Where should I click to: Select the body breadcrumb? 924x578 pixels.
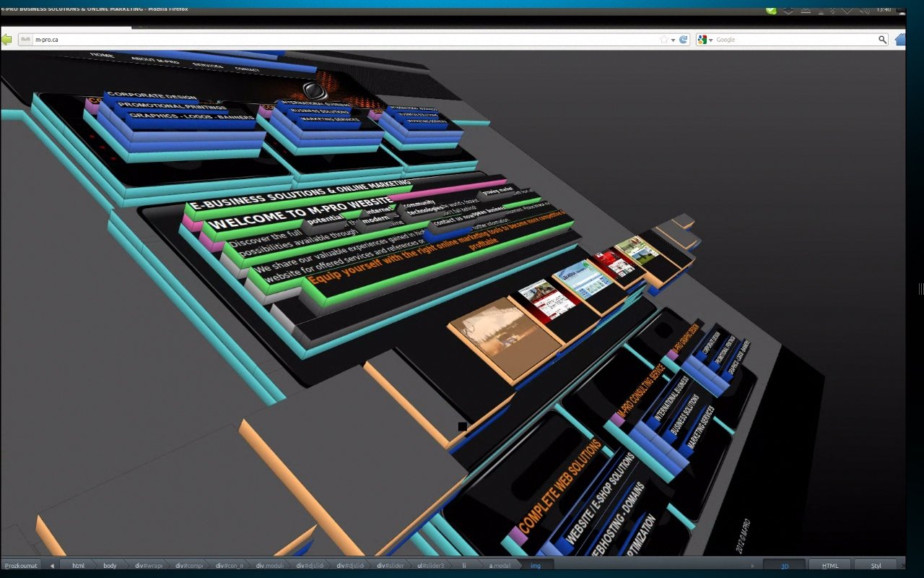110,566
